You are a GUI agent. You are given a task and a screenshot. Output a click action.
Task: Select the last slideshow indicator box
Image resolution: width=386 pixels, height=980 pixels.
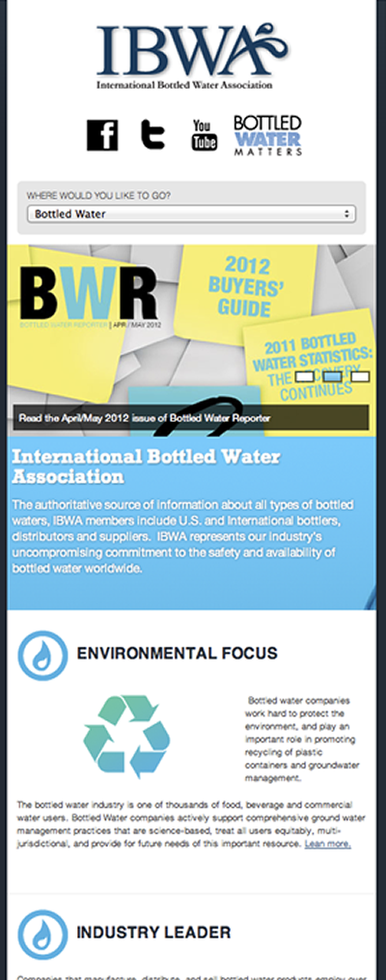[360, 377]
